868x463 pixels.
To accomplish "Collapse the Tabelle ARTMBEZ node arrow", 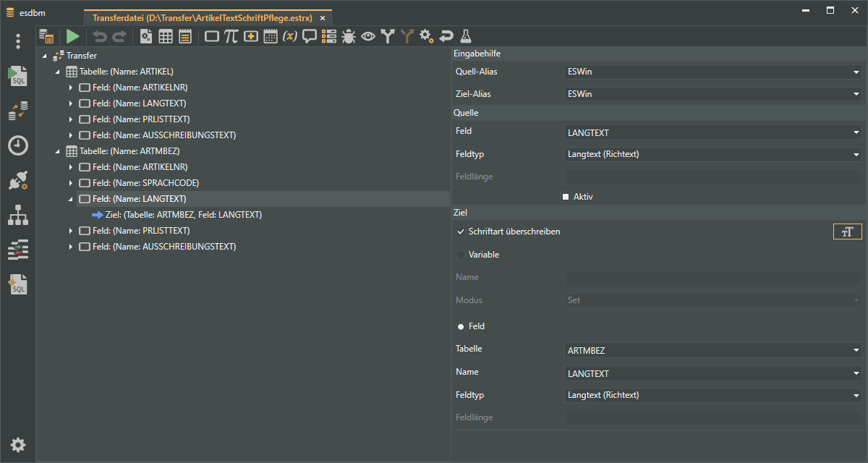I will point(58,151).
